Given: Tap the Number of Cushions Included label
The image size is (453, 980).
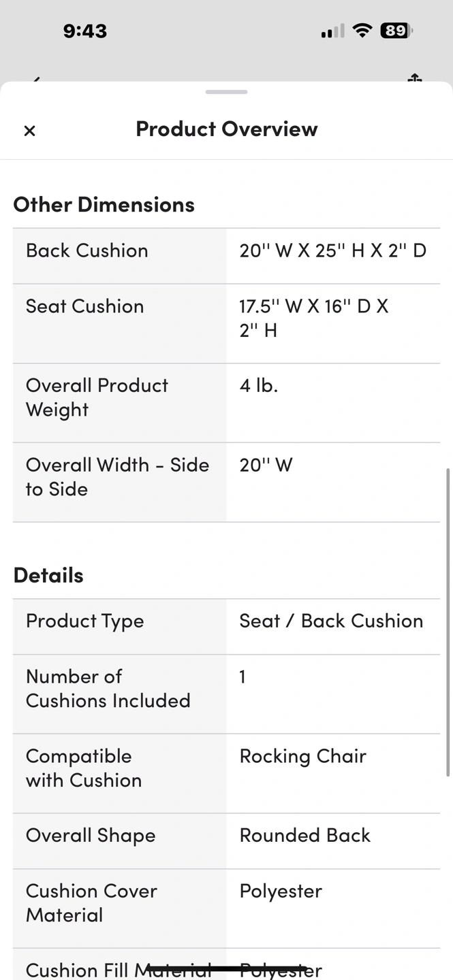Looking at the screenshot, I should click(108, 689).
